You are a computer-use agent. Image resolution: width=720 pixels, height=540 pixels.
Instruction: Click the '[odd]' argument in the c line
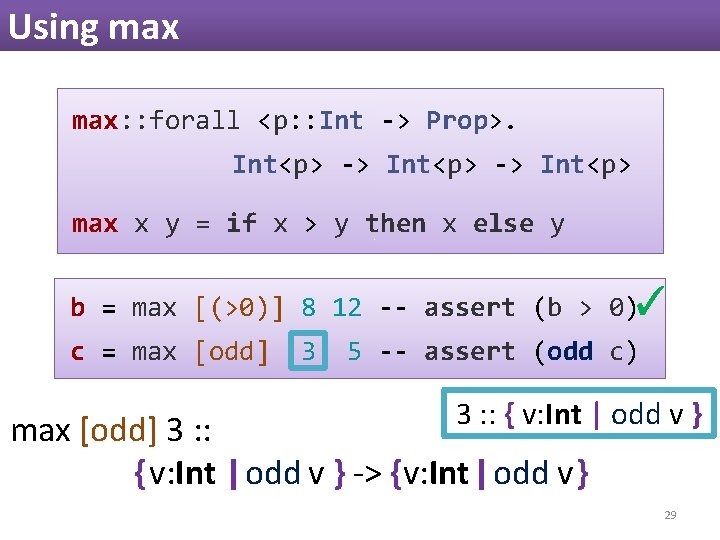tap(231, 352)
